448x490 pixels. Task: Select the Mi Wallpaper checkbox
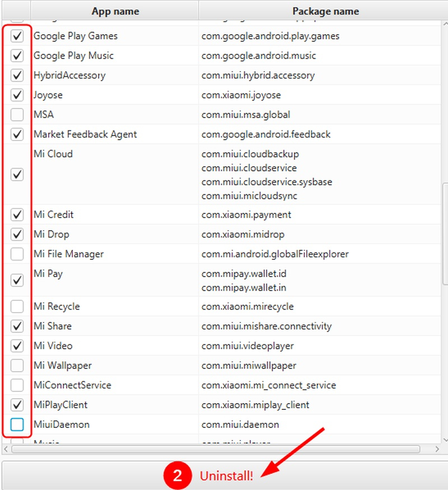[x=17, y=366]
